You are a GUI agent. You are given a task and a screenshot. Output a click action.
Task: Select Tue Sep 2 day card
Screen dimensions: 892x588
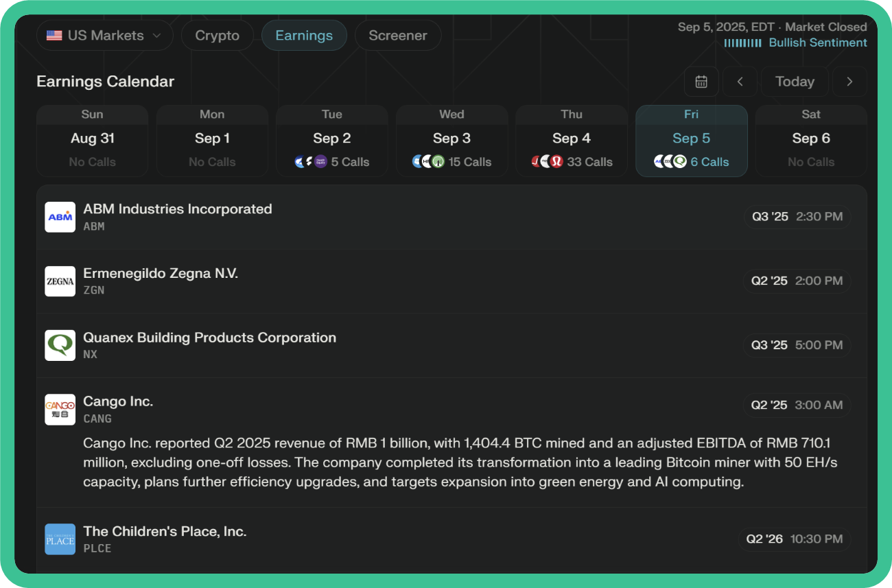[332, 141]
